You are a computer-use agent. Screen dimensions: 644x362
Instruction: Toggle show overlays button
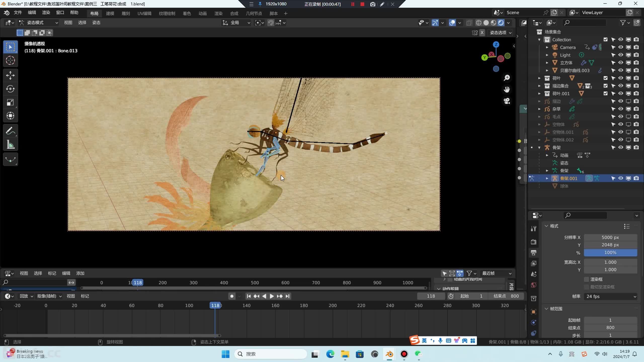452,23
